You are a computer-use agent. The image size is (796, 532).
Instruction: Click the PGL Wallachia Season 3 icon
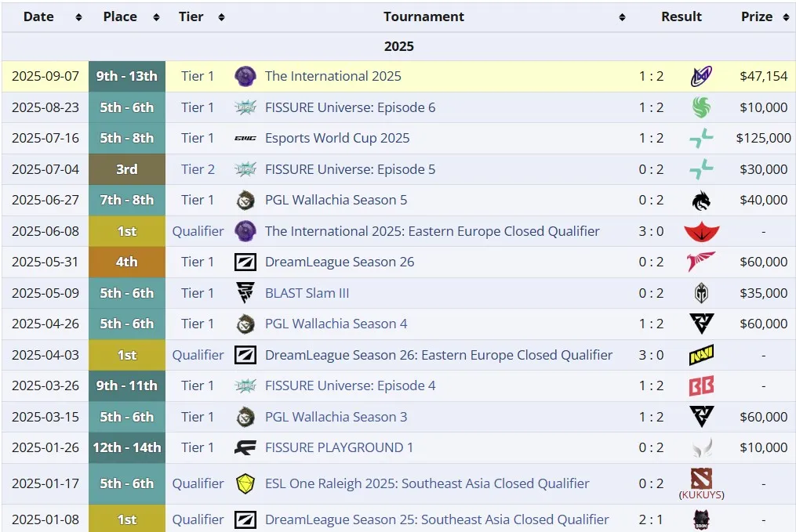pos(245,417)
